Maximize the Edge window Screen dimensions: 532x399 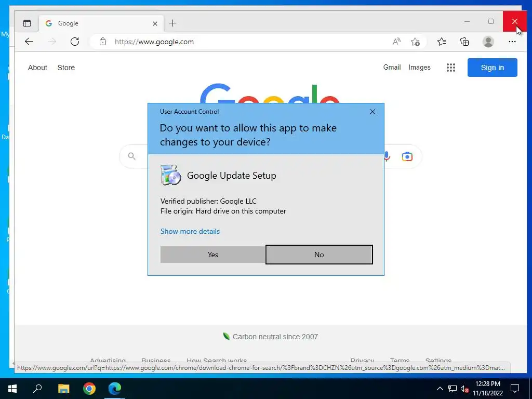tap(490, 21)
